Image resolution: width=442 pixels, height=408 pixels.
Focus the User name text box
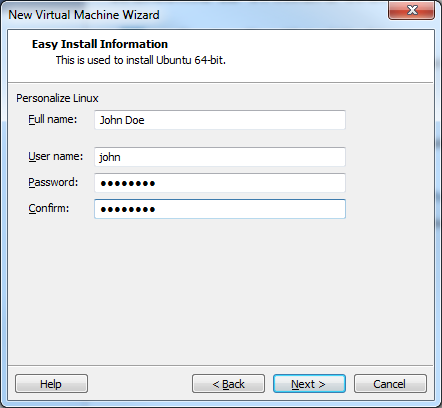[x=220, y=157]
